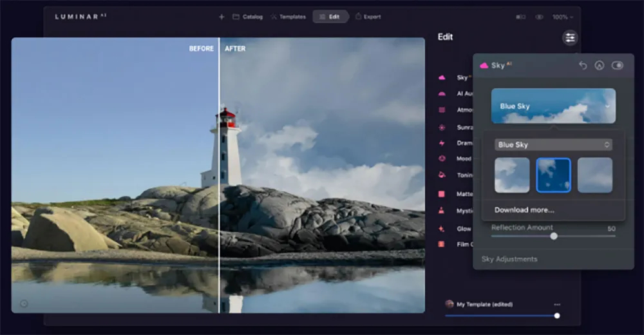This screenshot has width=644, height=335.
Task: Select the Dramatic lightning bolt icon
Action: pyautogui.click(x=442, y=143)
